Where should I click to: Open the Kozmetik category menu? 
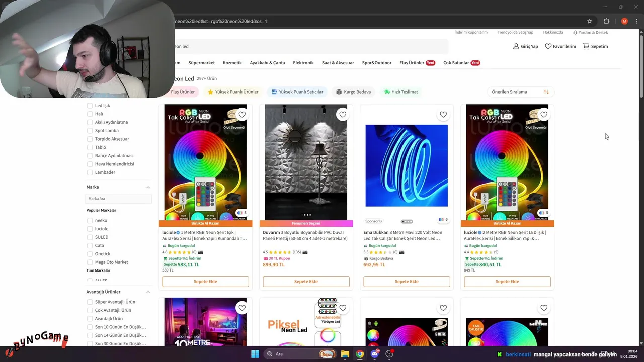(232, 63)
